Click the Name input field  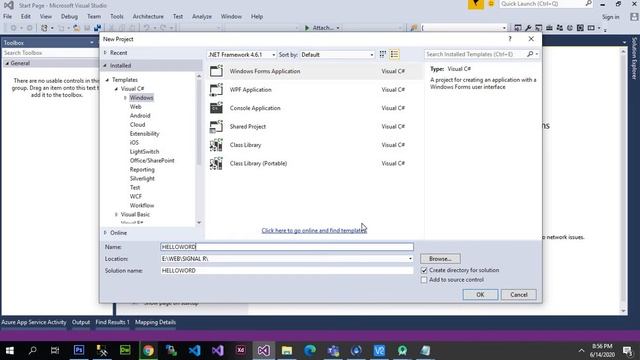click(x=287, y=247)
